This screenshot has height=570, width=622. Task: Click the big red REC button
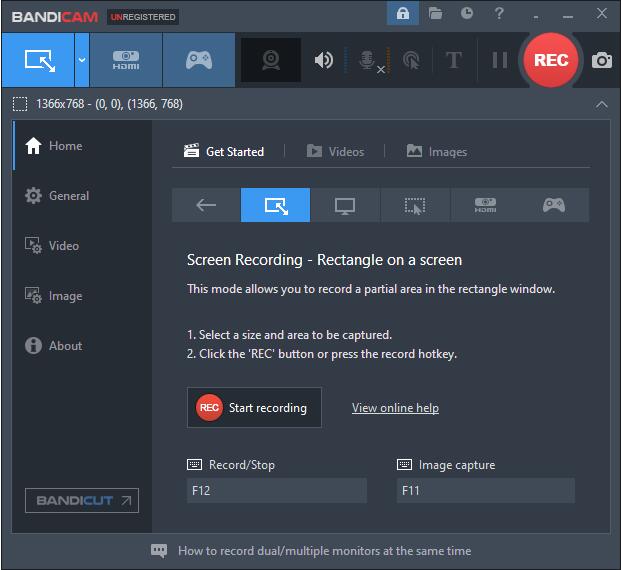[x=551, y=60]
